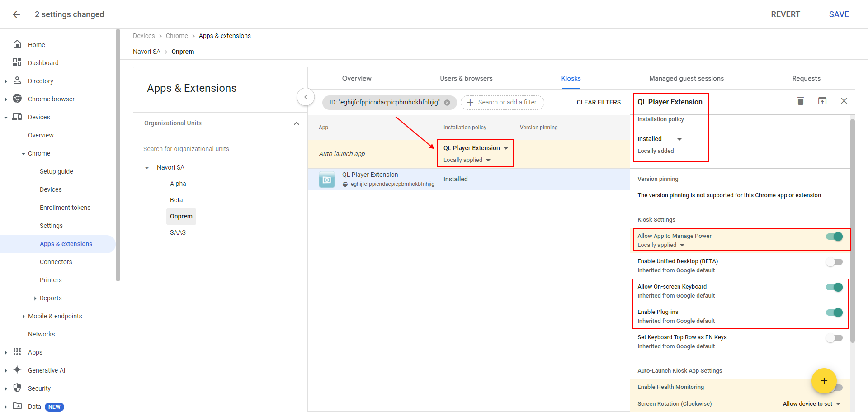This screenshot has height=412, width=868.
Task: Click the extension ID eghijfcfppicndacpicpbmhokbfnhjig text
Action: 392,184
